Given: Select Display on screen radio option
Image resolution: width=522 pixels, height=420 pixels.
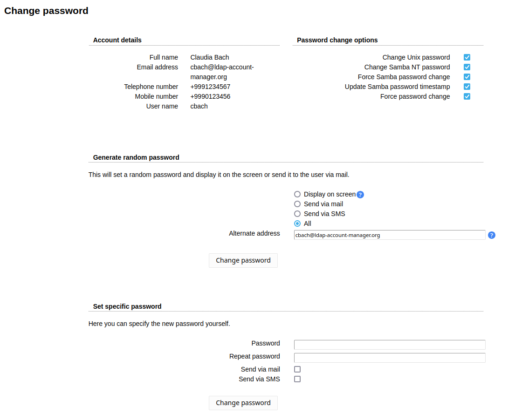Looking at the screenshot, I should (x=297, y=194).
